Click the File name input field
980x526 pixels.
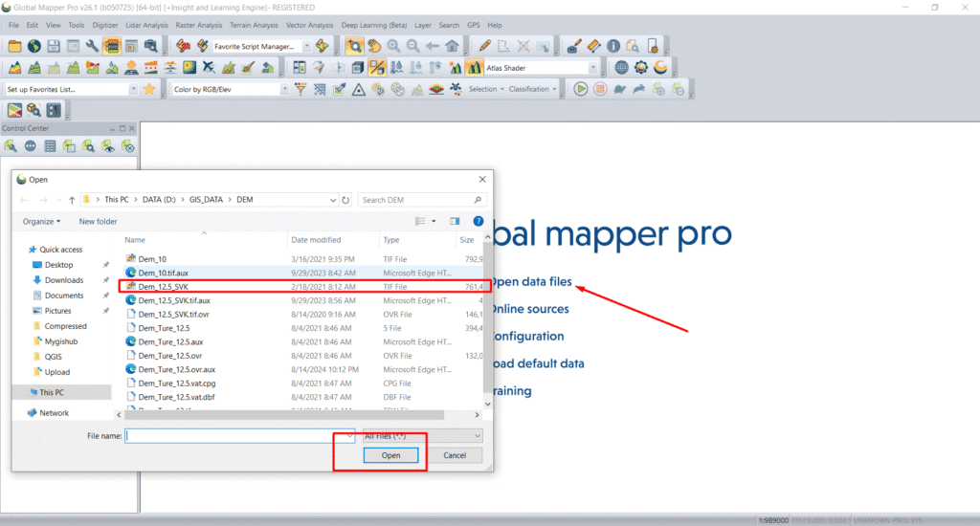[x=240, y=436]
